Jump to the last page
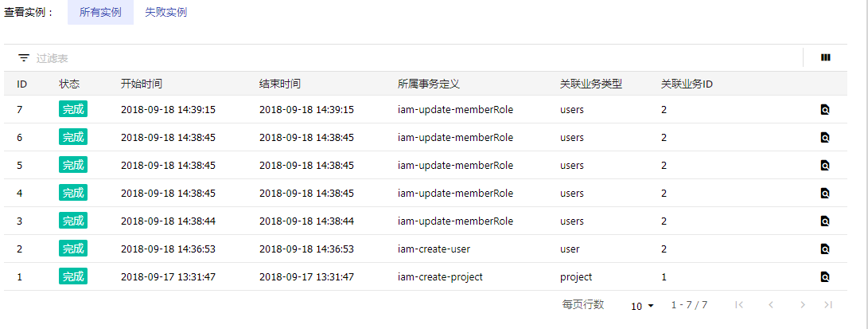 827,304
